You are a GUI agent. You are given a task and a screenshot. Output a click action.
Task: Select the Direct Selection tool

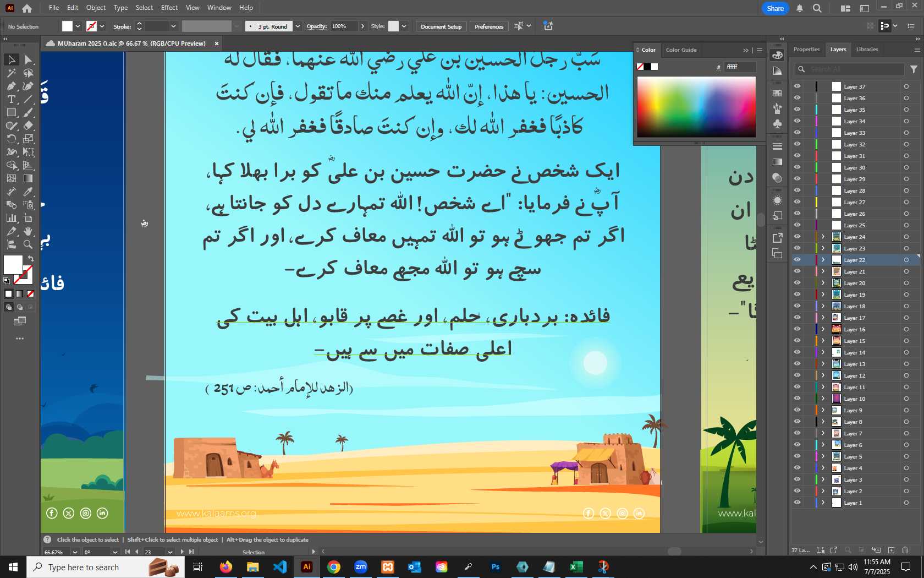coord(29,59)
